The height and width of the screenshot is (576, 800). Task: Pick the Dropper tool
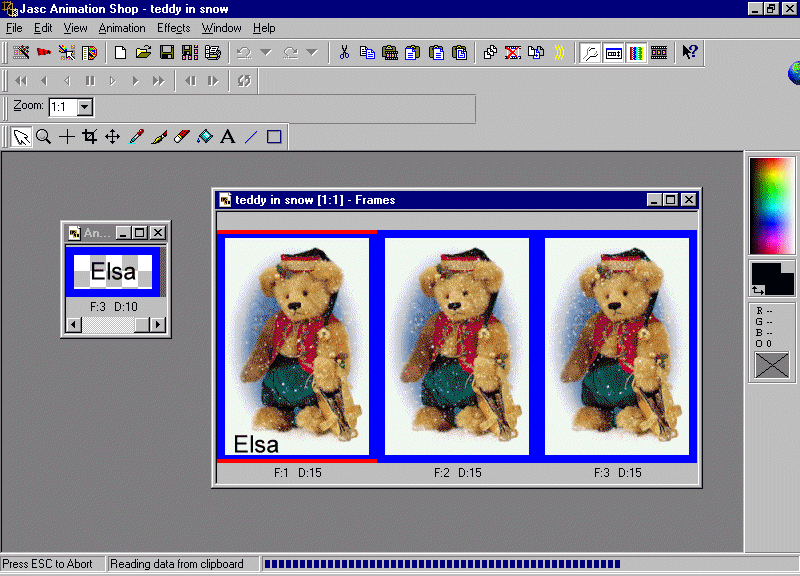coord(136,137)
